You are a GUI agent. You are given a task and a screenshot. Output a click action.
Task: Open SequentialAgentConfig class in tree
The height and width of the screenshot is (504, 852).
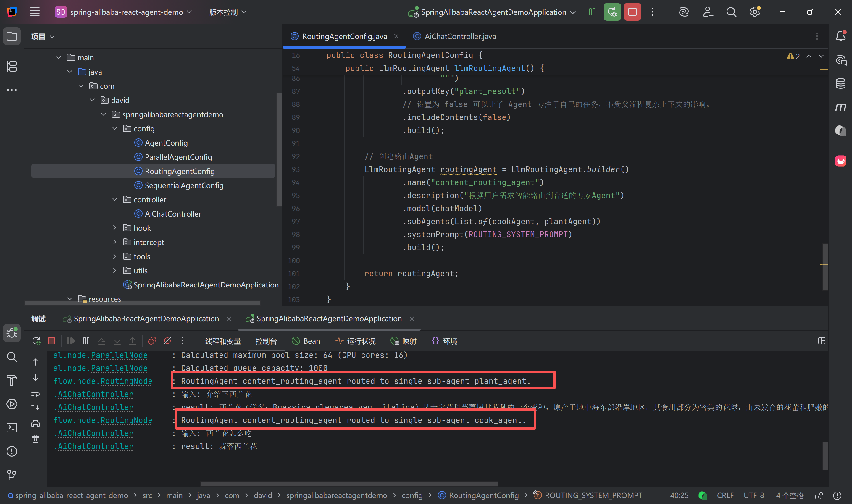pyautogui.click(x=184, y=185)
